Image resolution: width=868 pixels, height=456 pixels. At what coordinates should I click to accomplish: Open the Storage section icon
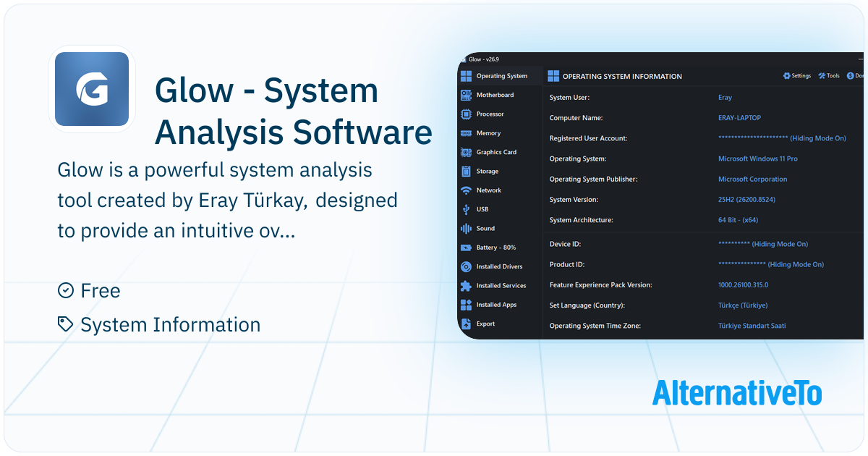click(x=466, y=172)
